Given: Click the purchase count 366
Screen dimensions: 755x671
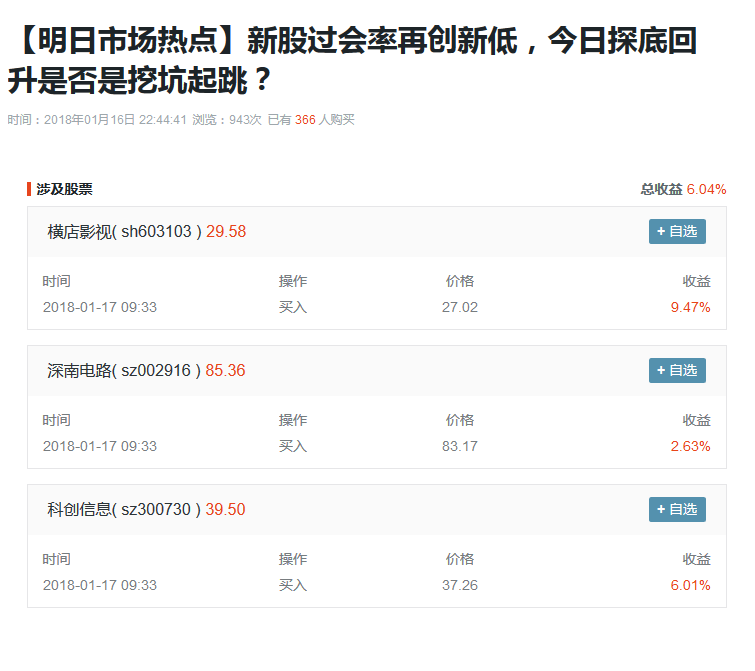Looking at the screenshot, I should [x=305, y=120].
